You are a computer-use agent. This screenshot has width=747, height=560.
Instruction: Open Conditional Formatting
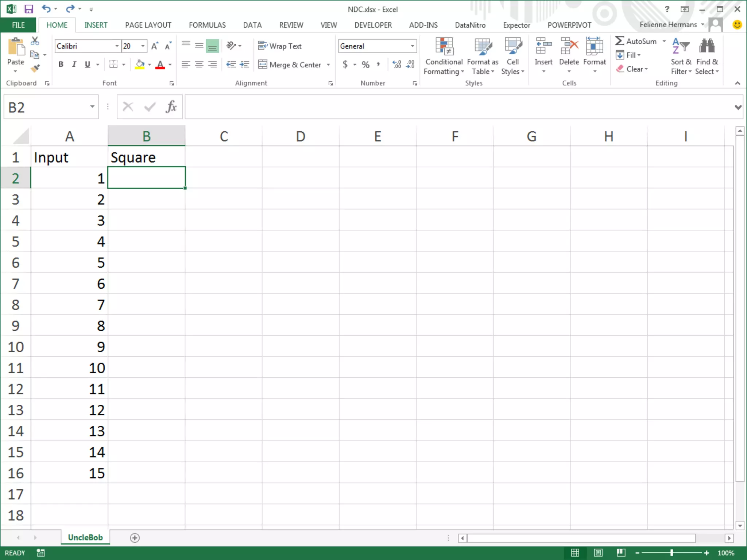444,56
